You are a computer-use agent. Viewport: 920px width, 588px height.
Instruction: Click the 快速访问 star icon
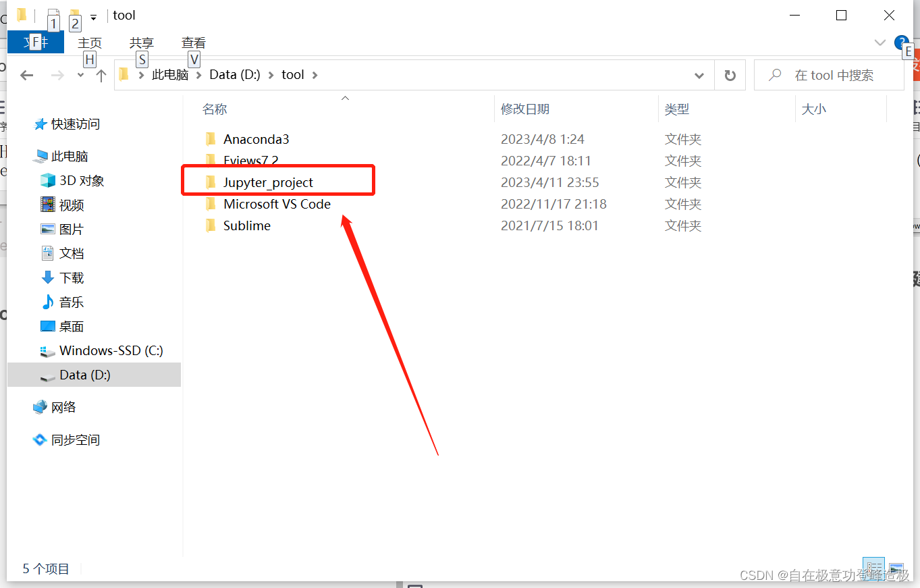tap(40, 124)
